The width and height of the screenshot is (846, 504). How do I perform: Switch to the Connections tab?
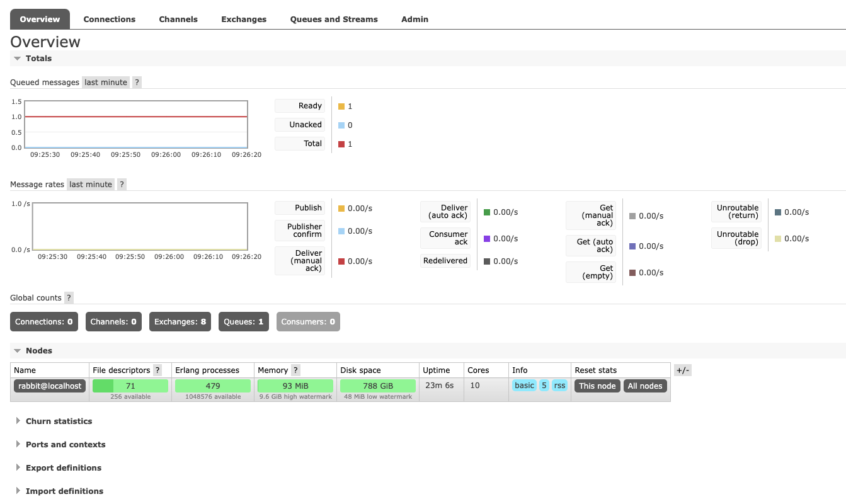(110, 20)
